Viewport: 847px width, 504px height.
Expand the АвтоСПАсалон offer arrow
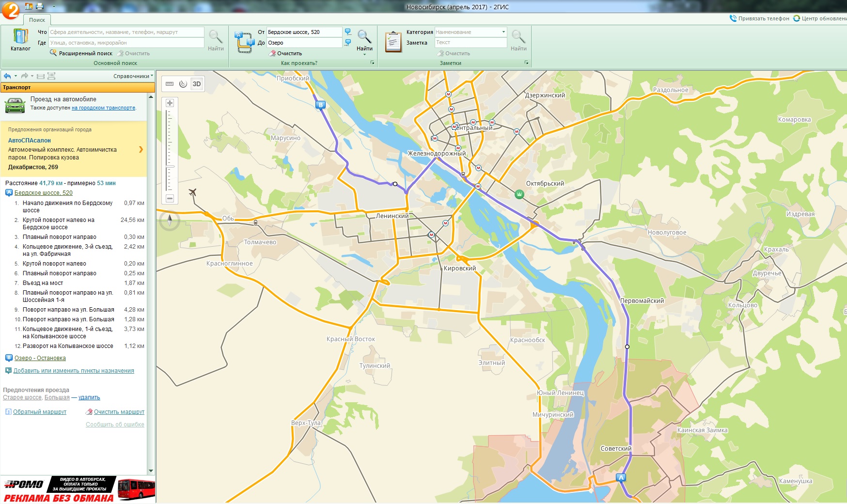141,149
